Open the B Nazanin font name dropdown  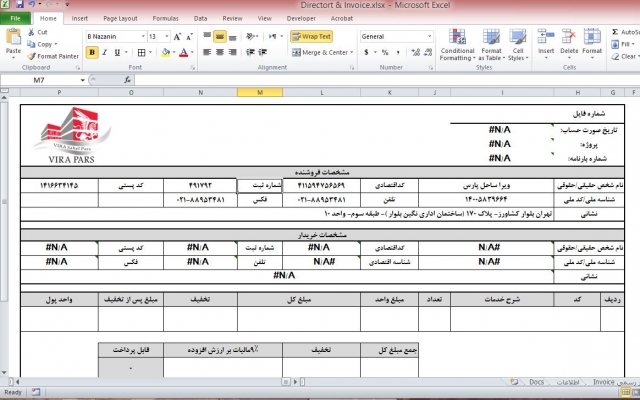pos(143,36)
